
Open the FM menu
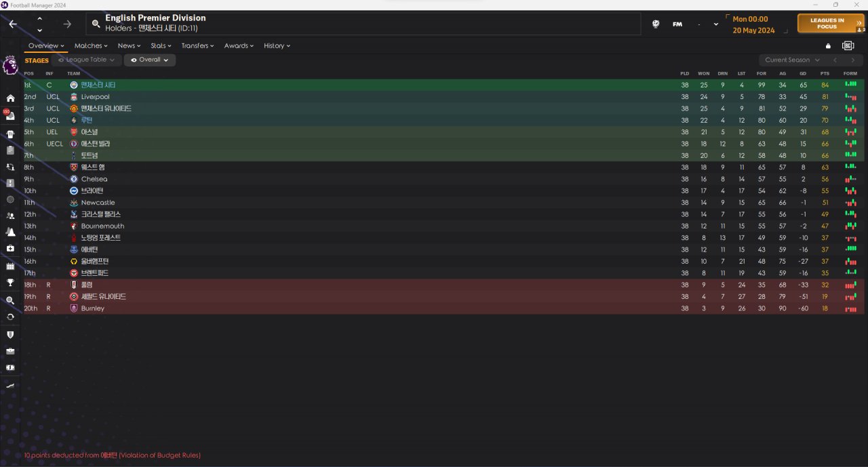point(677,24)
